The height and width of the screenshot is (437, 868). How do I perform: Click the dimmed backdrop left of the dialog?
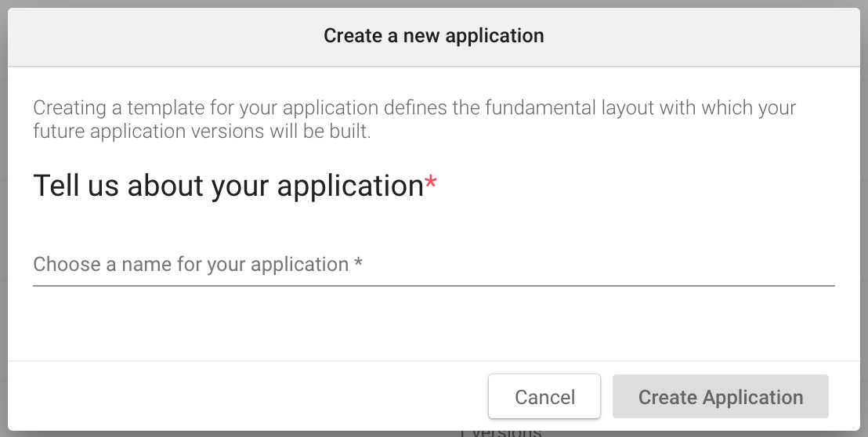(3, 219)
